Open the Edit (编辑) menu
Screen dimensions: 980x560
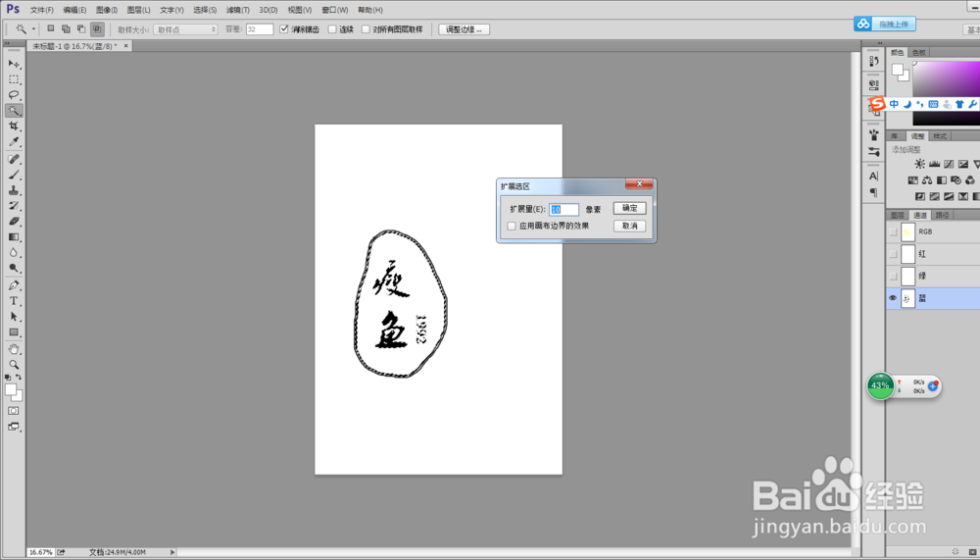pyautogui.click(x=74, y=10)
